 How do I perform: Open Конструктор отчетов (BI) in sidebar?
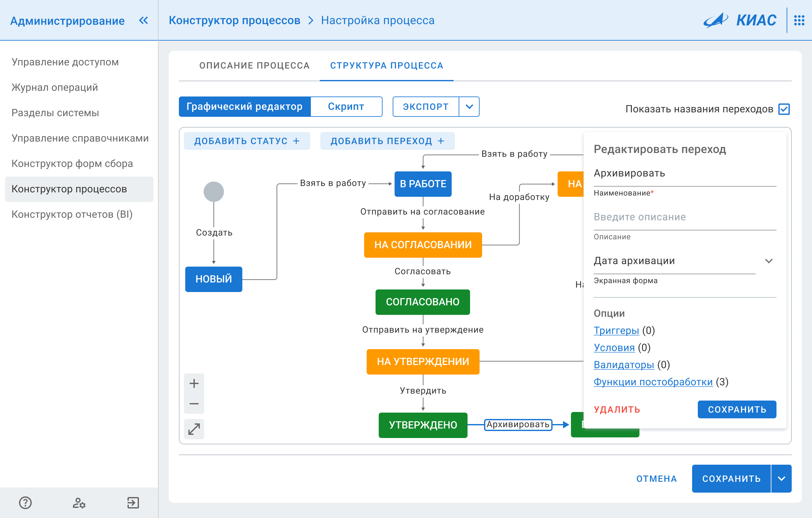tap(72, 214)
